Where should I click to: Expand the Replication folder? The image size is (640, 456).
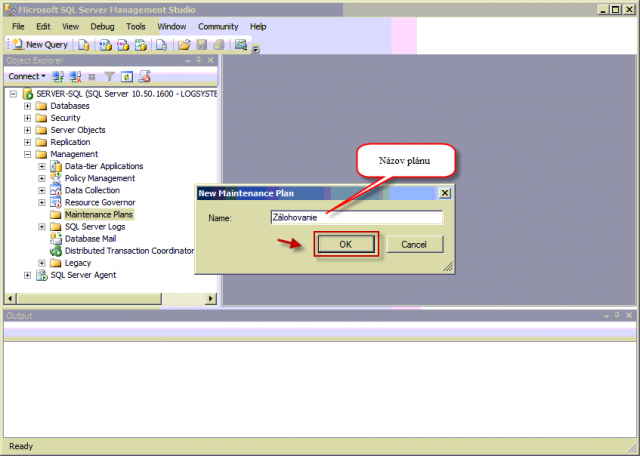coord(27,142)
